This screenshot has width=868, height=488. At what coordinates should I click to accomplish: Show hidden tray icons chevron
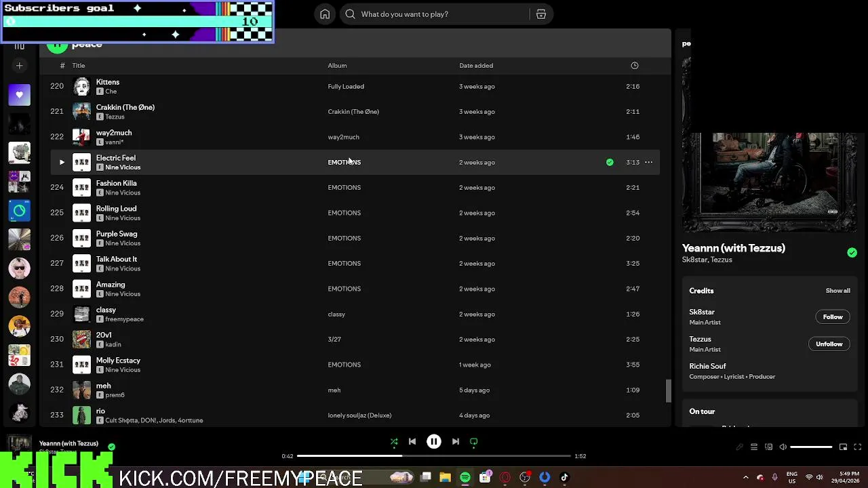(x=746, y=477)
